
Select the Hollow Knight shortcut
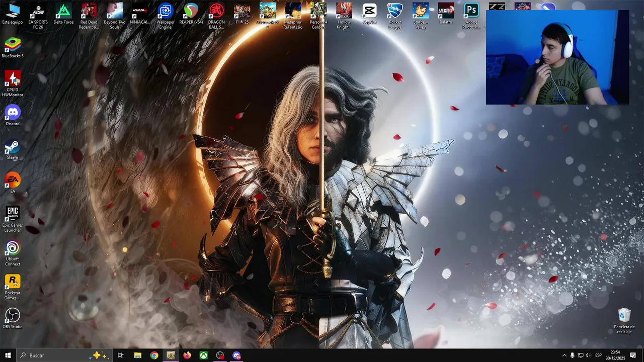pos(344,16)
